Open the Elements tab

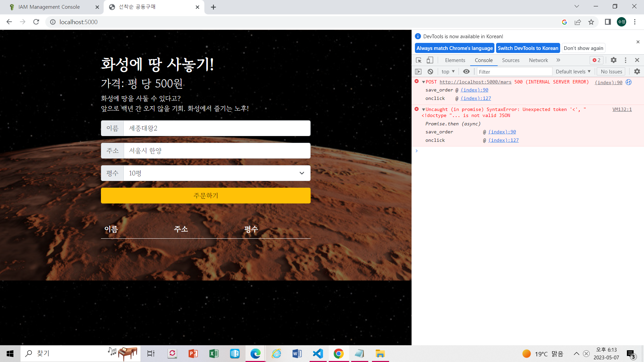point(455,60)
